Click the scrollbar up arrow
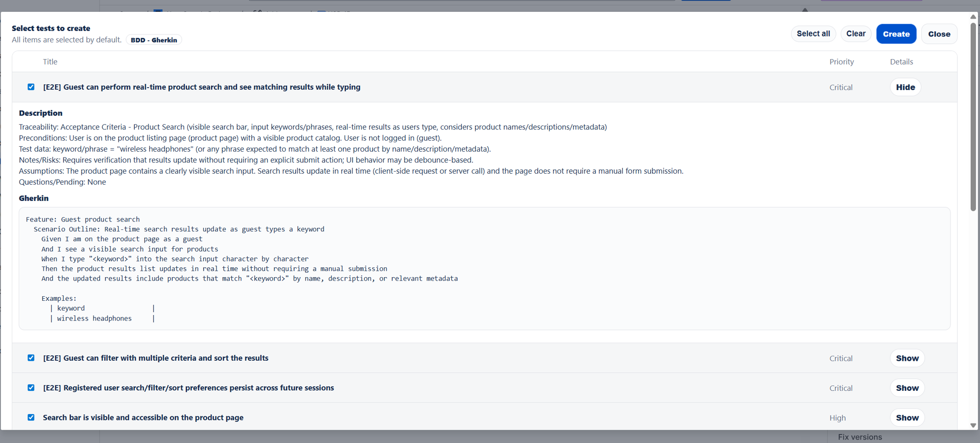 (973, 17)
